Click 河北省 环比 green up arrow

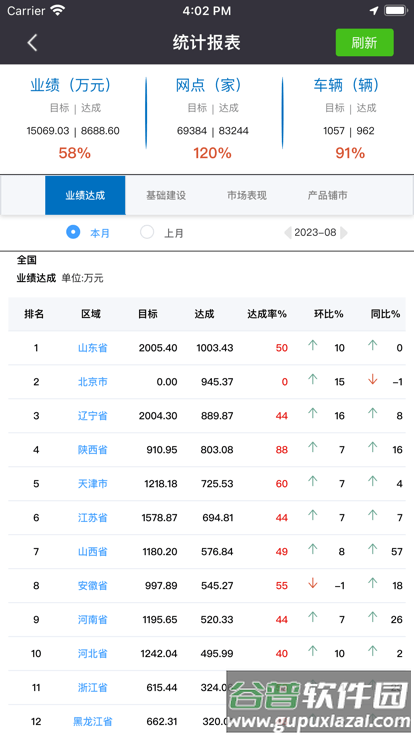point(313,651)
